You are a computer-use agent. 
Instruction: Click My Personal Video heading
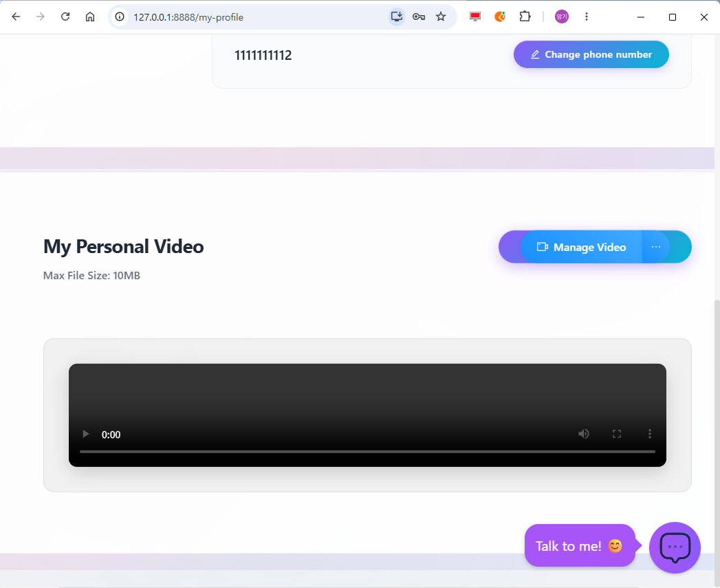[124, 247]
